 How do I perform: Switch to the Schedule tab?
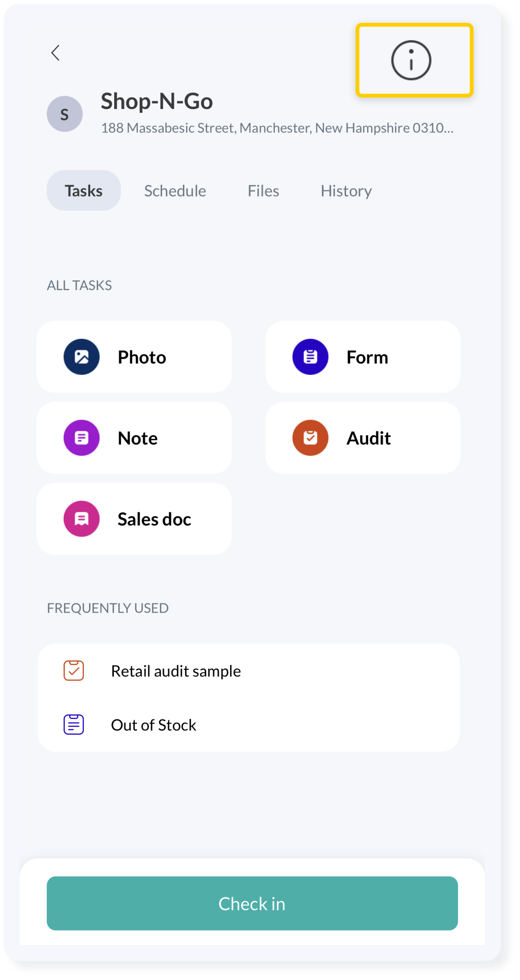click(x=175, y=191)
